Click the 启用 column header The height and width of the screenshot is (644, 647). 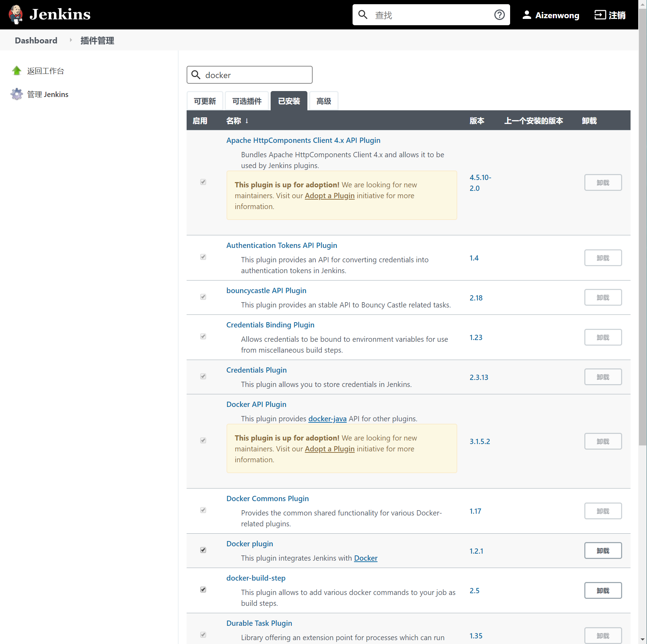[x=200, y=121]
